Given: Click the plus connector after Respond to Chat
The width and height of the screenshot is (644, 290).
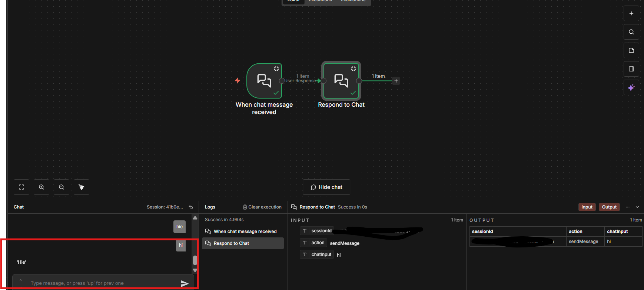Looking at the screenshot, I should tap(396, 81).
